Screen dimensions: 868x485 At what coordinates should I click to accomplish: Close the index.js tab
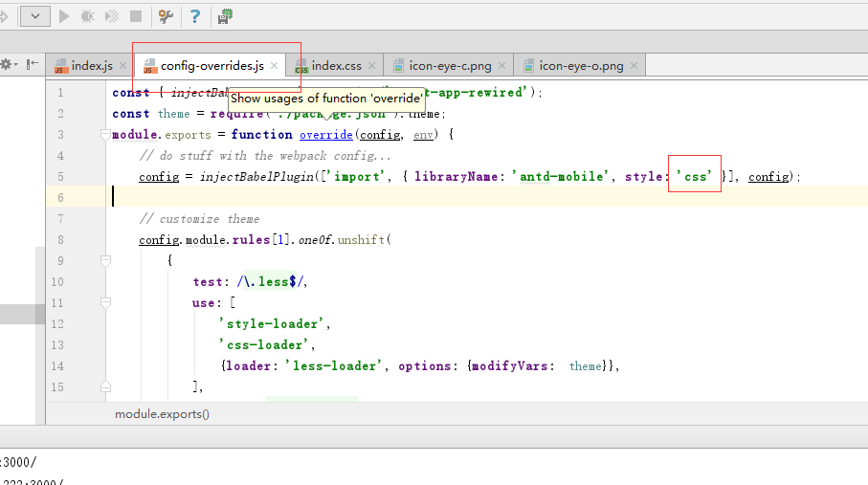point(122,65)
